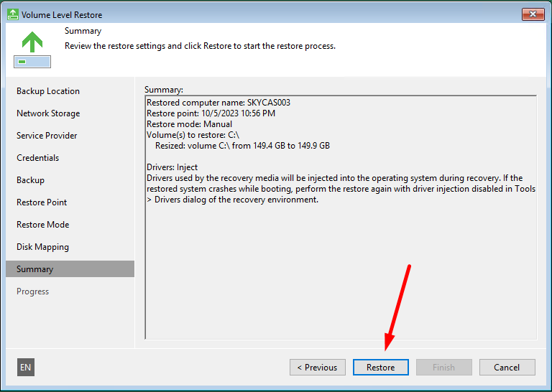Viewport: 552px width, 392px height.
Task: Click the 'Review the restore settings' description text
Action: [200, 46]
